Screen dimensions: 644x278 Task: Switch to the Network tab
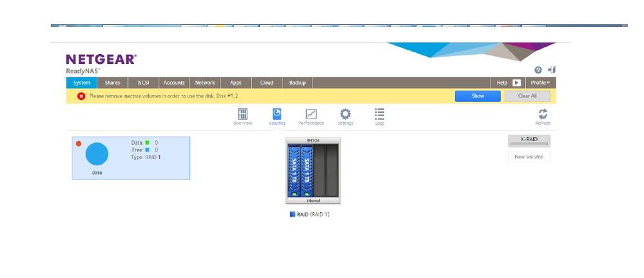tap(205, 83)
